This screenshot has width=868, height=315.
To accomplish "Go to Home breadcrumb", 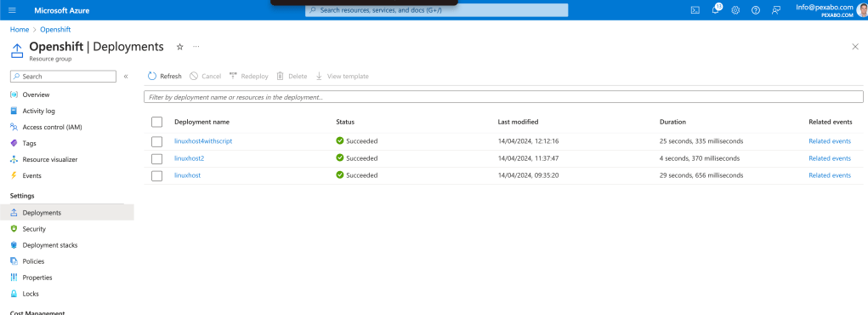I will tap(19, 30).
